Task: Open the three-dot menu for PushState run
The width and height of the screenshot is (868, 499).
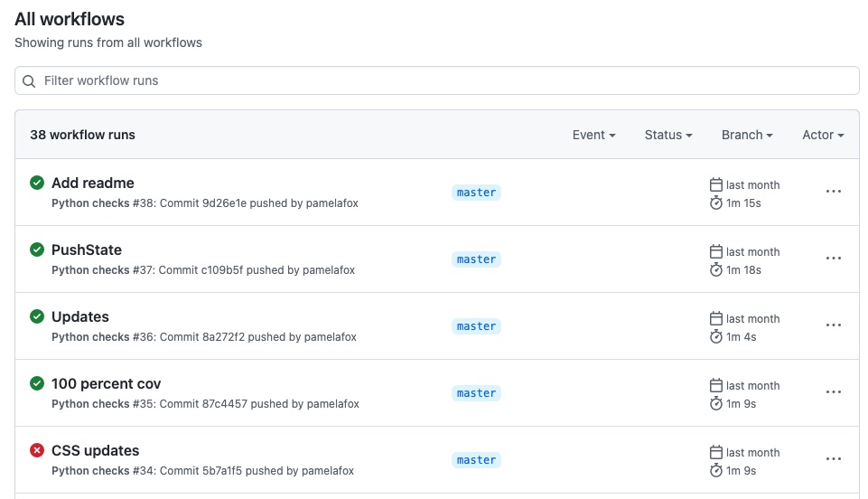Action: coord(833,259)
